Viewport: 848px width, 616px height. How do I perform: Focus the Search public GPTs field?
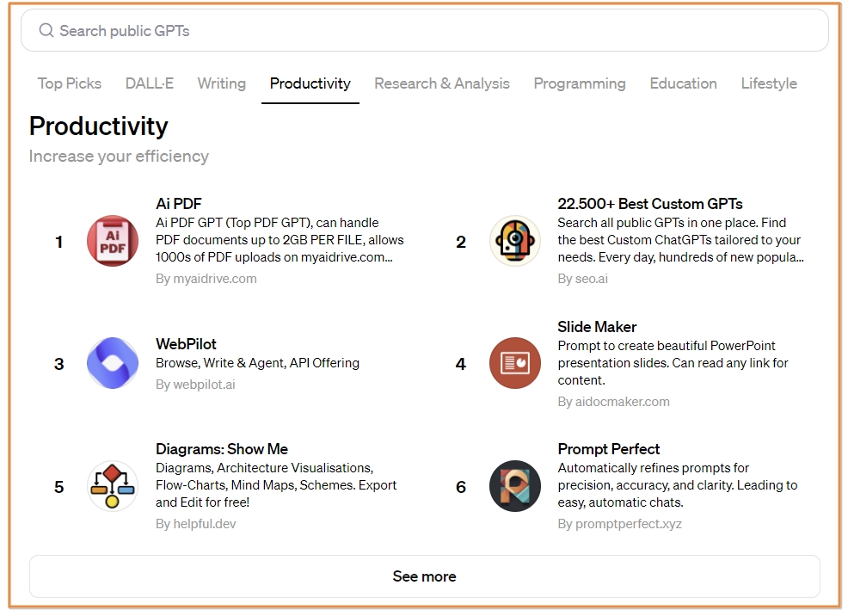(425, 31)
